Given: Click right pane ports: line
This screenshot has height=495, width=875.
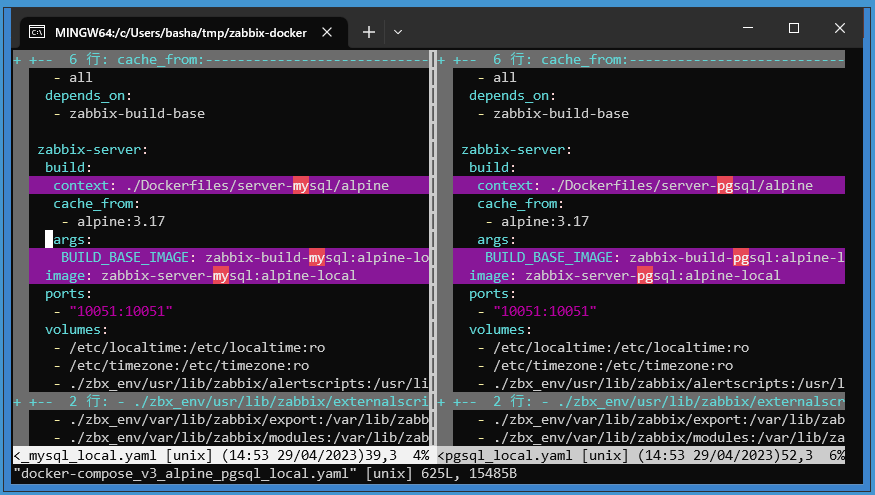Looking at the screenshot, I should (x=492, y=294).
